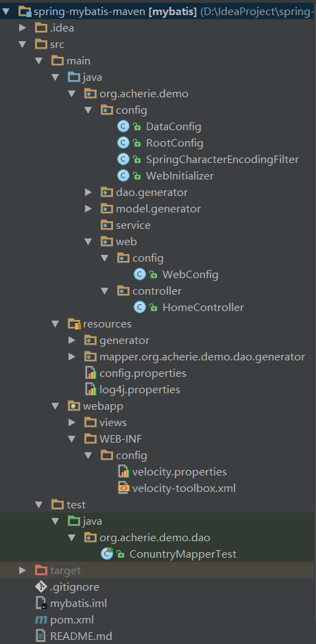Click the webapp web folder icon
Screen dimensions: 316x644
[74, 406]
